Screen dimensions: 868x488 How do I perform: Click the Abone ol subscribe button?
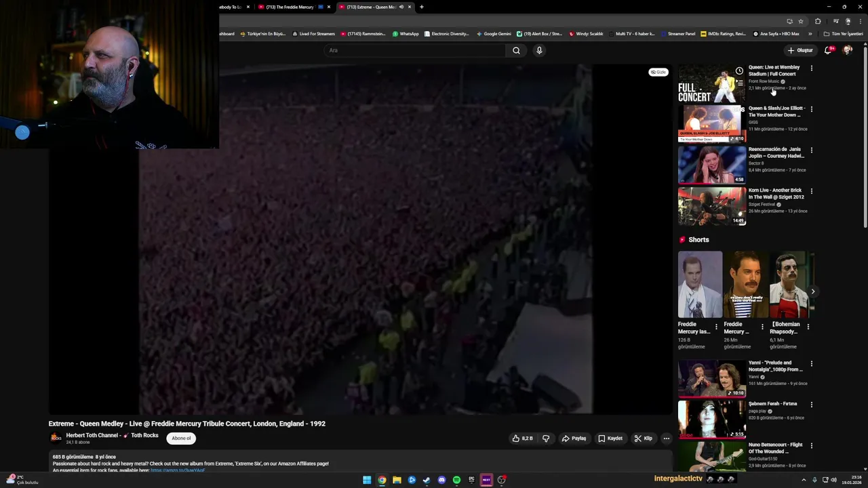(x=181, y=438)
